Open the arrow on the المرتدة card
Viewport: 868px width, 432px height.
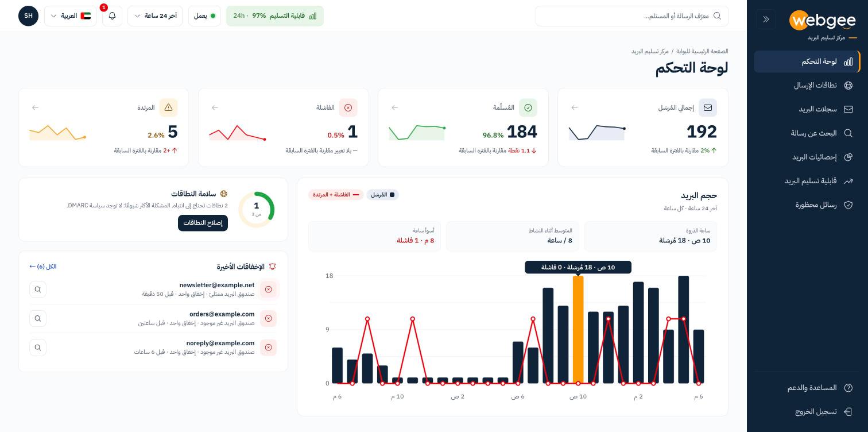36,107
